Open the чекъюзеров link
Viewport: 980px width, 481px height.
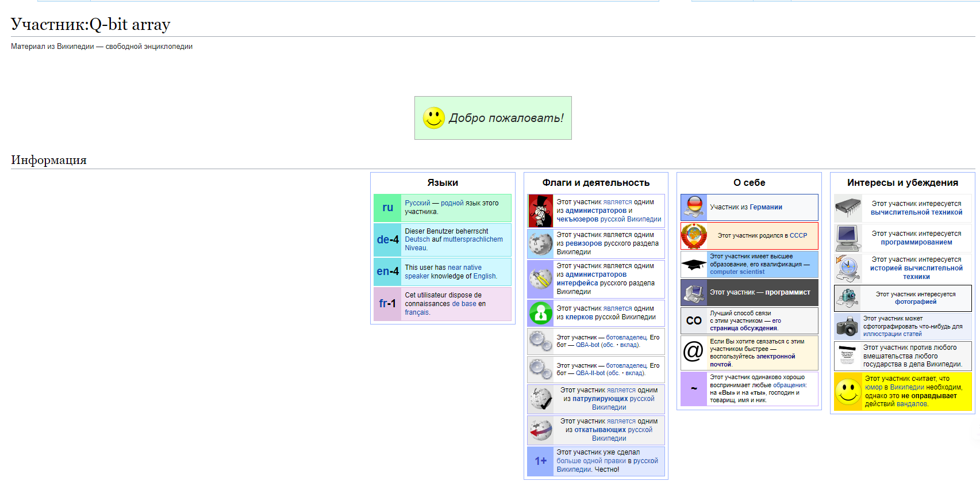tap(577, 219)
